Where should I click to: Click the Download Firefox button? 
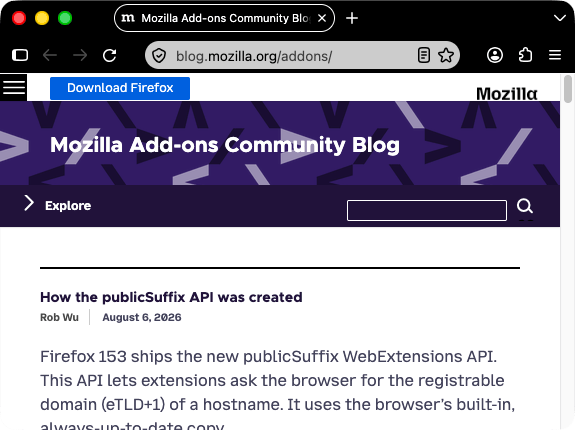click(120, 88)
